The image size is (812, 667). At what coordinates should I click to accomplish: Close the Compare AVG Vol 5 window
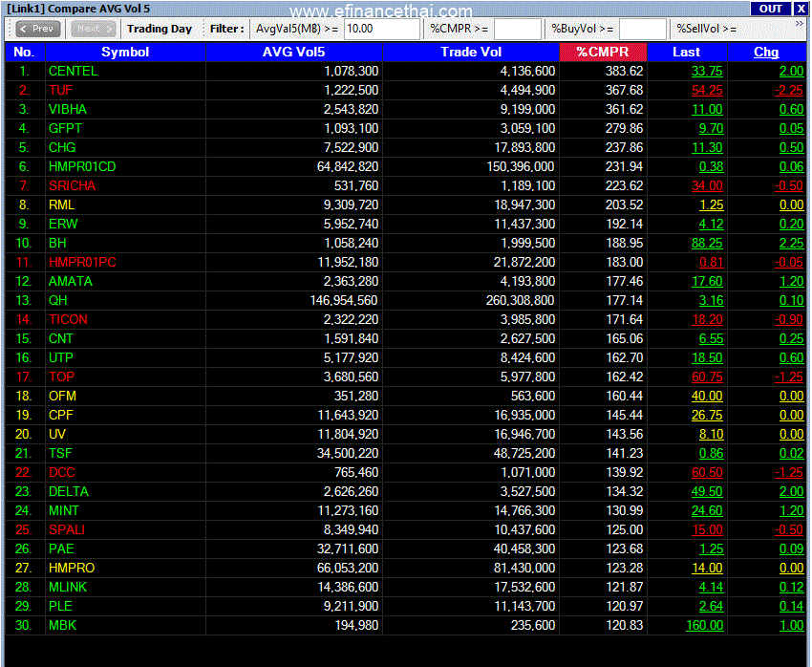click(x=801, y=9)
